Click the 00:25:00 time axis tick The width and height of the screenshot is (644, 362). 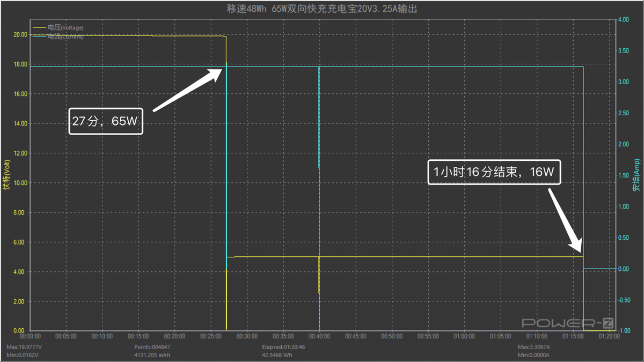[211, 336]
